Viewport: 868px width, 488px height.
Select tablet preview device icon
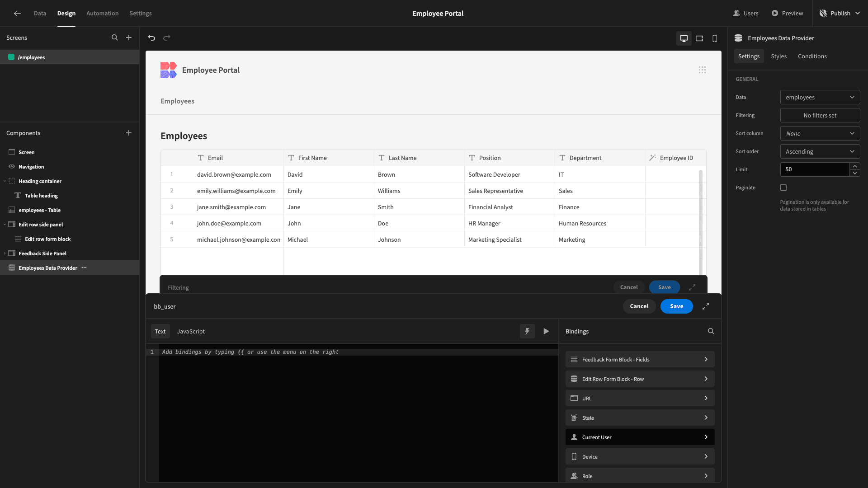tap(699, 38)
